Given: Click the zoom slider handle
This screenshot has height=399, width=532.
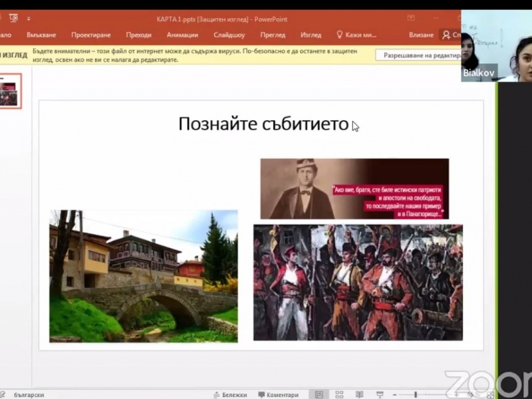Looking at the screenshot, I should (415, 394).
